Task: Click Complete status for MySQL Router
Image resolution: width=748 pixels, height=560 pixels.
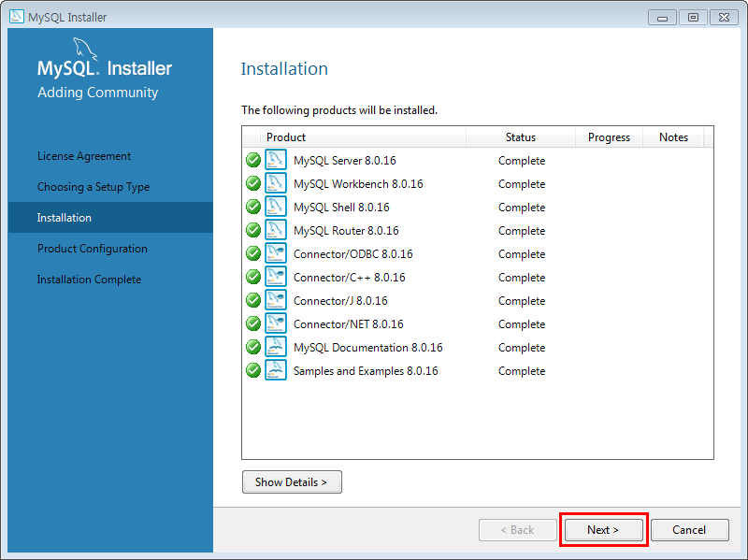Action: (x=522, y=231)
